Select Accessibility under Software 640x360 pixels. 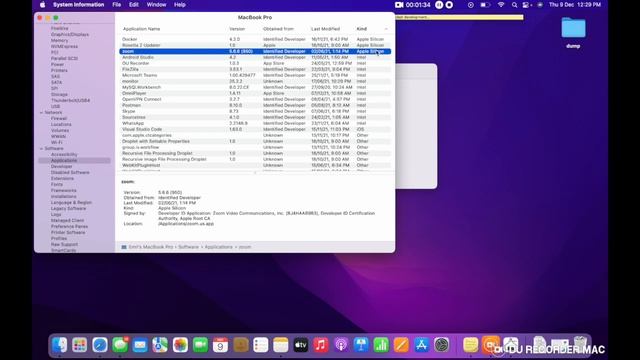coord(64,155)
